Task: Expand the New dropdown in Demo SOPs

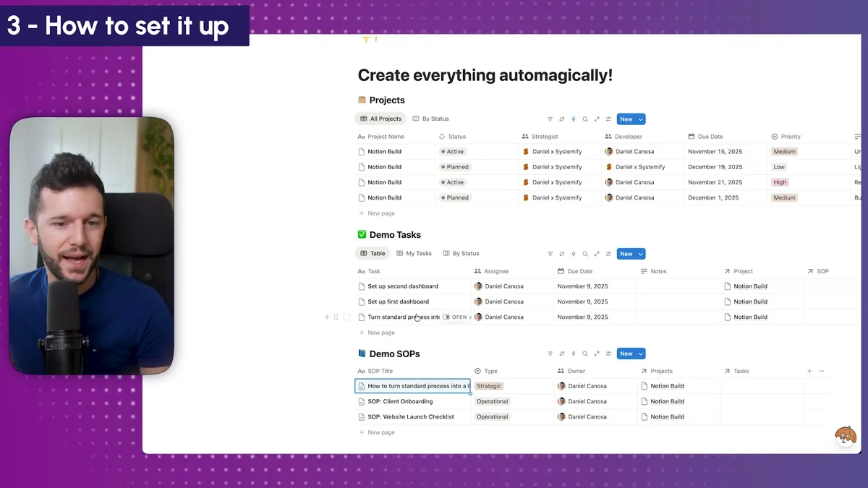Action: tap(641, 354)
